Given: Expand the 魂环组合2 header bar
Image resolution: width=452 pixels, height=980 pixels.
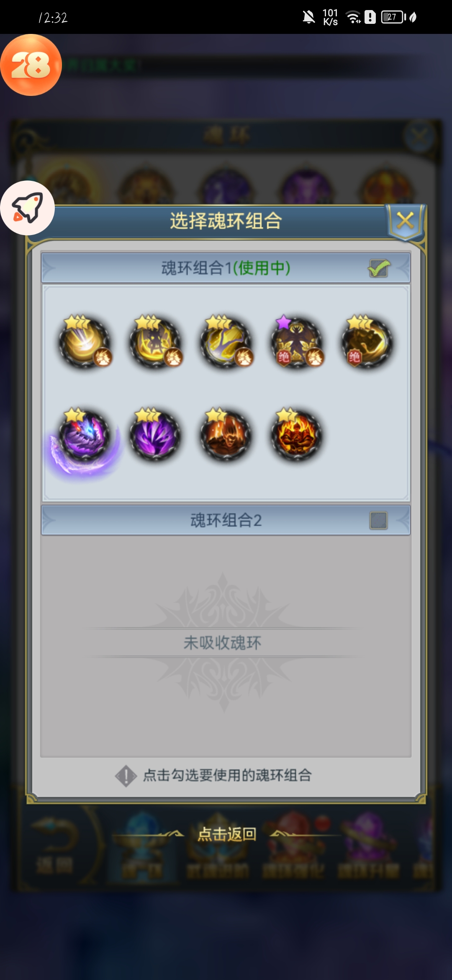Looking at the screenshot, I should (226, 520).
